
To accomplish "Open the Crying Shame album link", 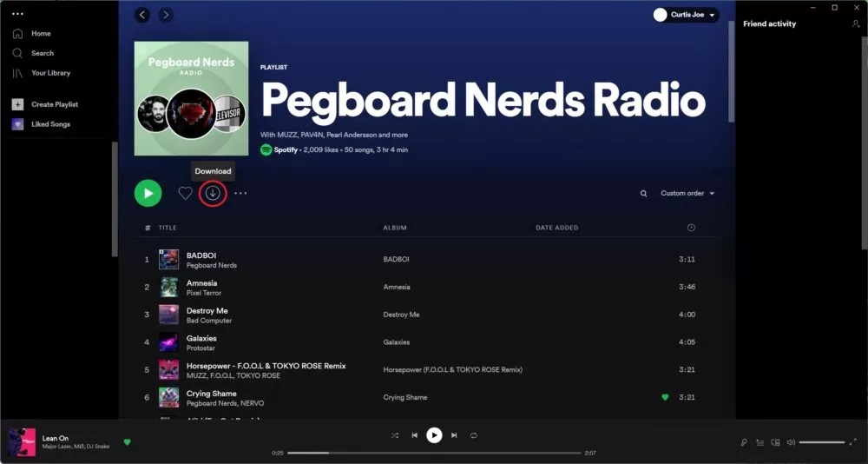I will (x=405, y=397).
